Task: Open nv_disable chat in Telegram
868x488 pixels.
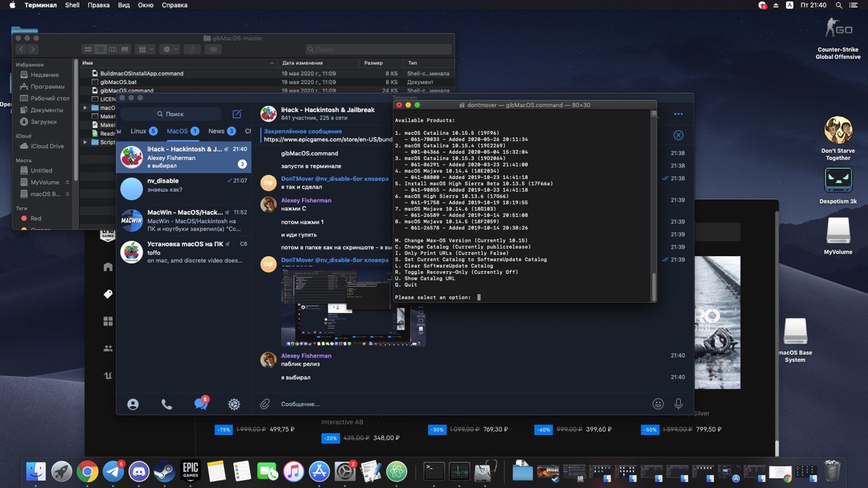Action: tap(184, 188)
